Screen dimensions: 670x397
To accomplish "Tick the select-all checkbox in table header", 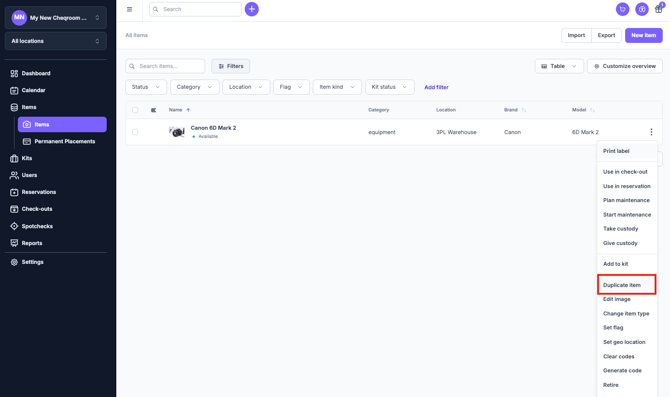I will [135, 110].
